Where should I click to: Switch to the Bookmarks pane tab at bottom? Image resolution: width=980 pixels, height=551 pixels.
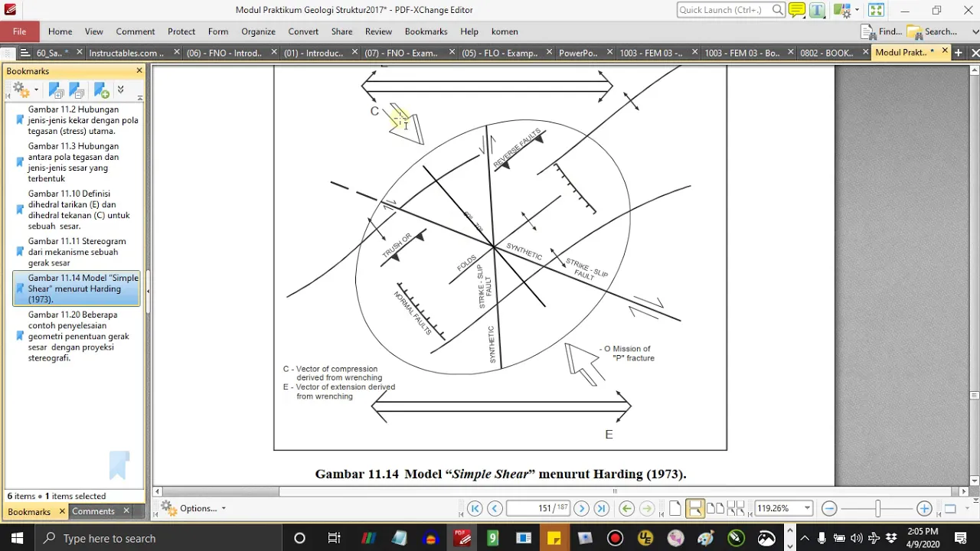point(29,511)
